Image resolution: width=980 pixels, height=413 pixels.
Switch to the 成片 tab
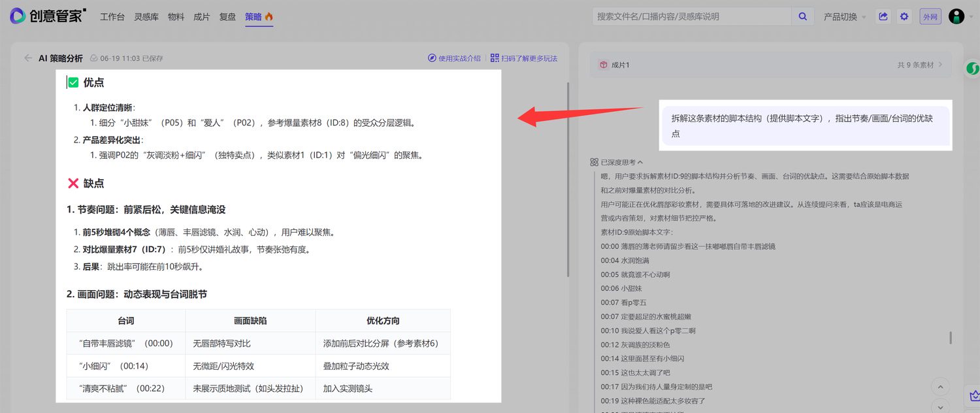point(202,17)
